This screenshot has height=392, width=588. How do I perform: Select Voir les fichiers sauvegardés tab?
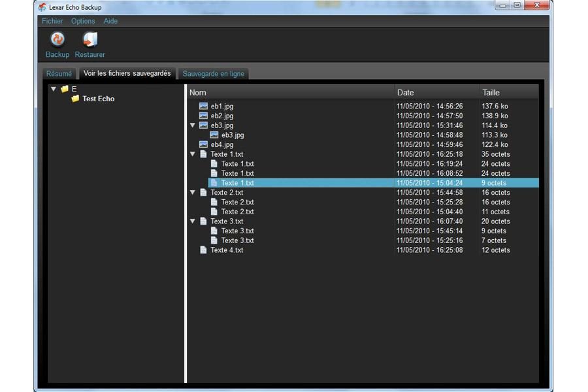pyautogui.click(x=127, y=73)
